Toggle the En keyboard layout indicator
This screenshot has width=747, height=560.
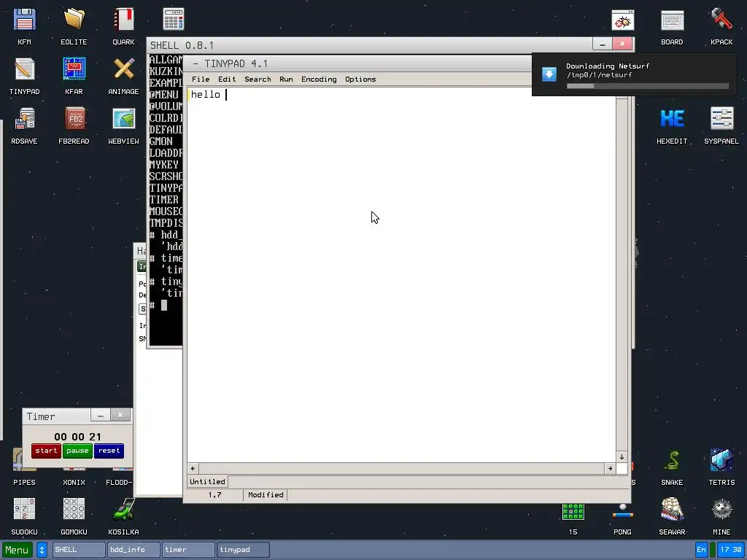point(701,550)
